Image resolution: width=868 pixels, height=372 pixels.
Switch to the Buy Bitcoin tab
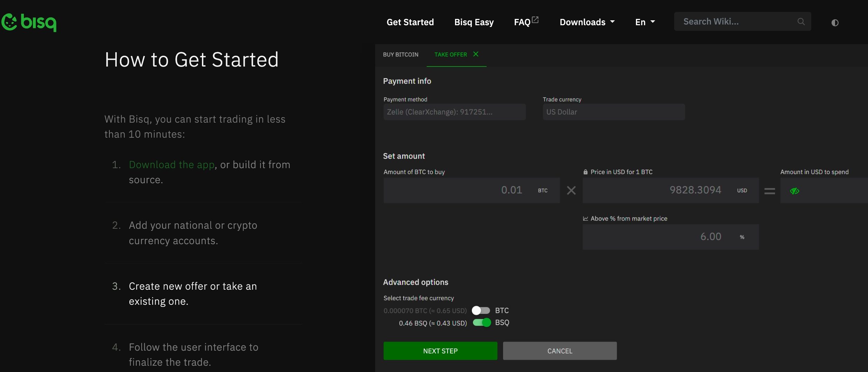[401, 55]
